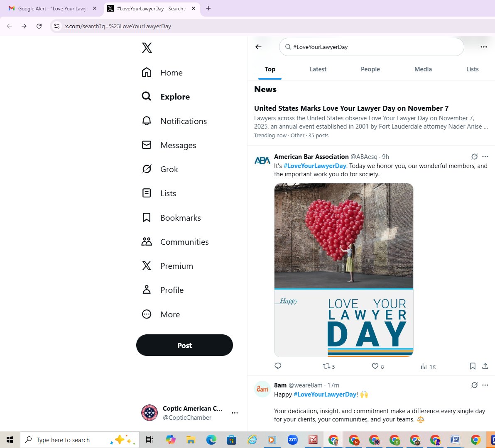Viewport: 495px width, 448px height.
Task: Reload the page
Action: [39, 26]
